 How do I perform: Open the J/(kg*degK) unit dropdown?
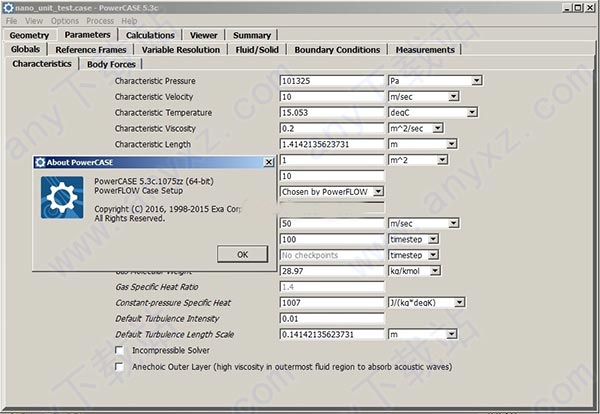click(459, 303)
